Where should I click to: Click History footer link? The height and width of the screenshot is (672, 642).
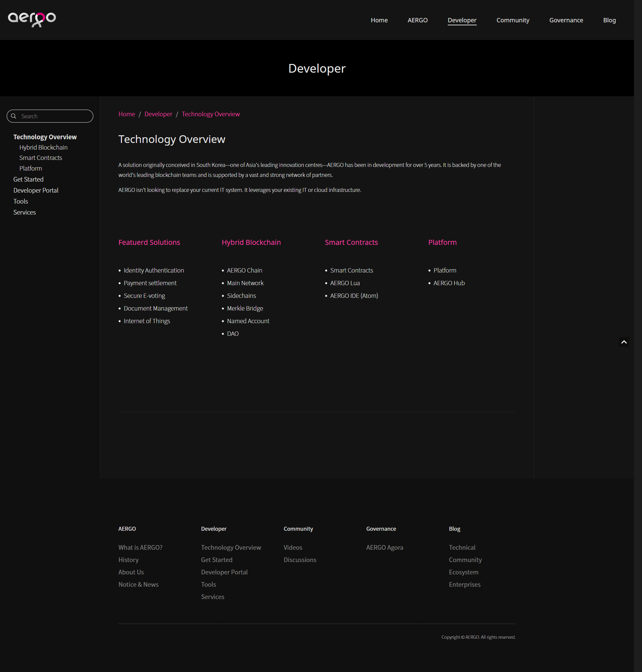(128, 560)
